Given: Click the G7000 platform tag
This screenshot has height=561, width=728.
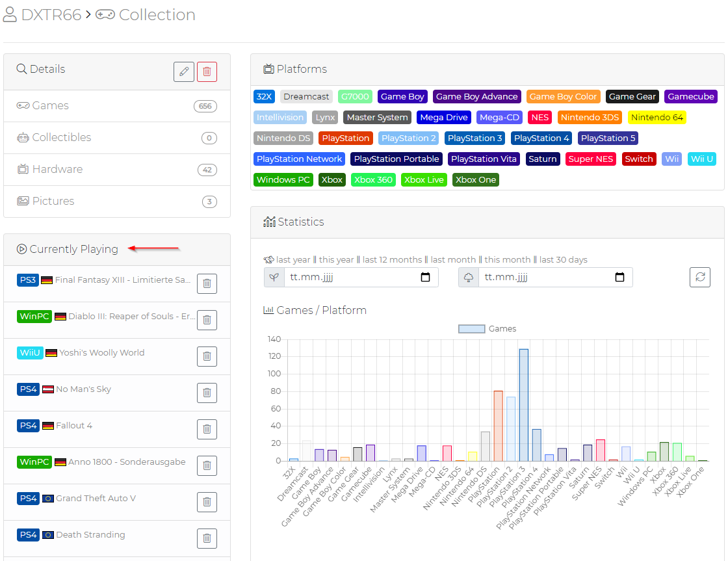Looking at the screenshot, I should coord(355,97).
